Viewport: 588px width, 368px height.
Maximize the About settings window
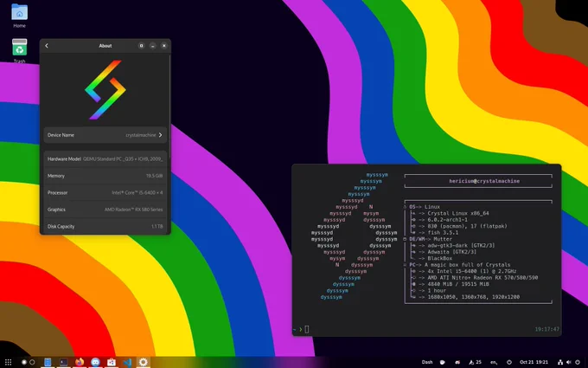(x=141, y=46)
